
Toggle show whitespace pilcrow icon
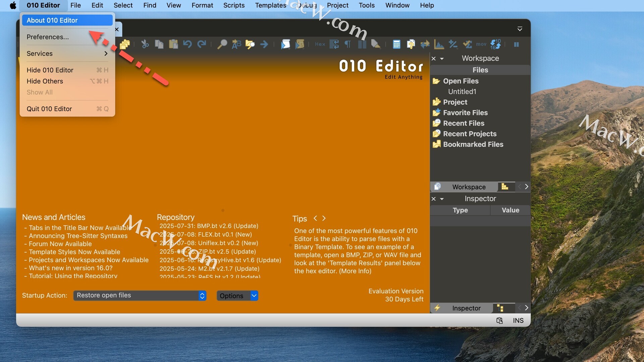348,44
